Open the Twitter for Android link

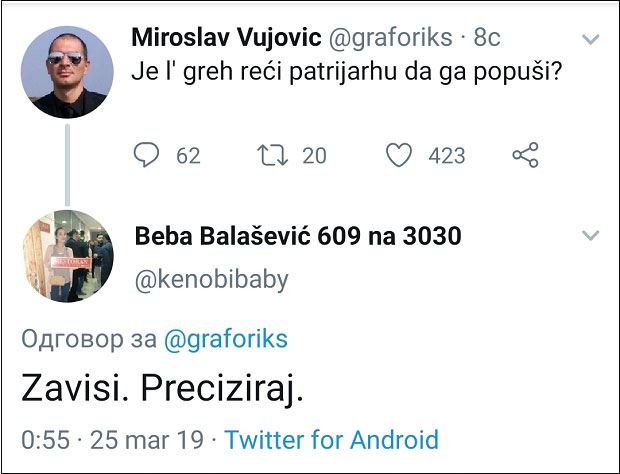331,440
